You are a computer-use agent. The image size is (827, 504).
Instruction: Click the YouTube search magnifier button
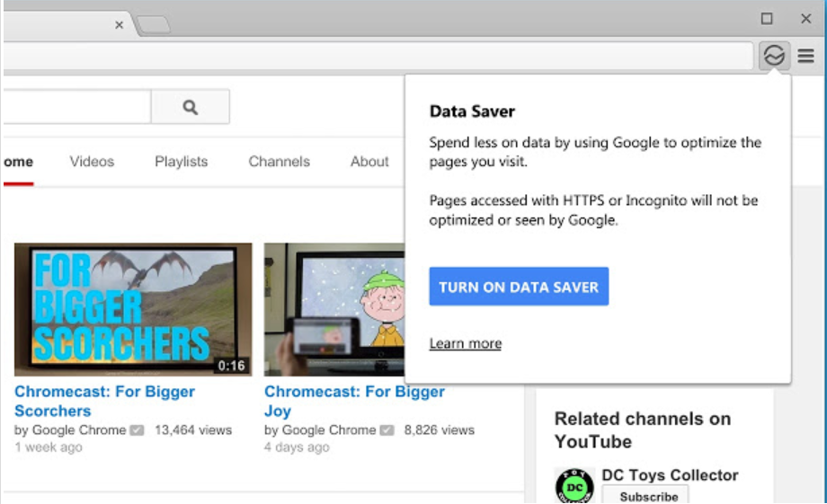(191, 107)
